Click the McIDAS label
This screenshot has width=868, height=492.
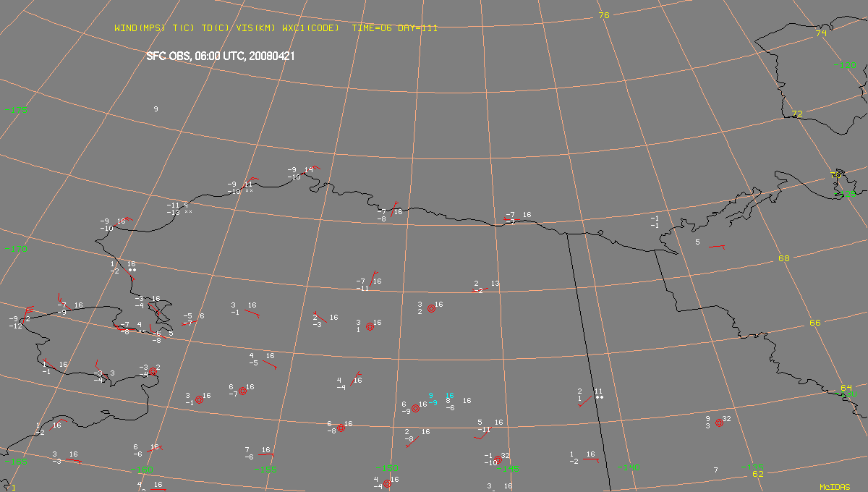click(835, 488)
